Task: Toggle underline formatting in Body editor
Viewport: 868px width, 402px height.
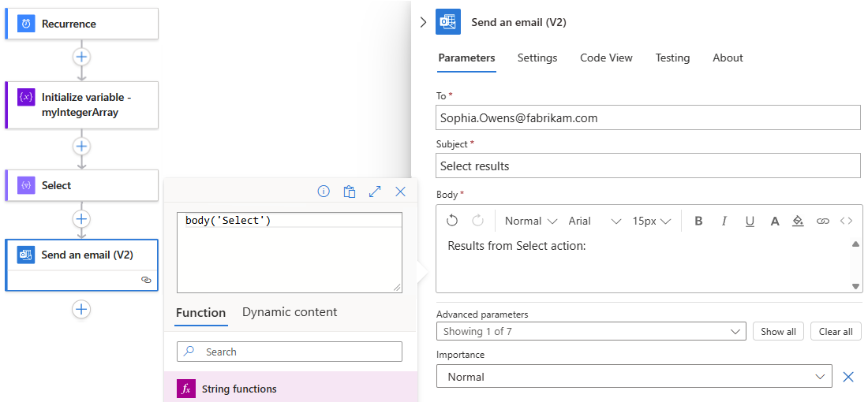Action: 750,221
